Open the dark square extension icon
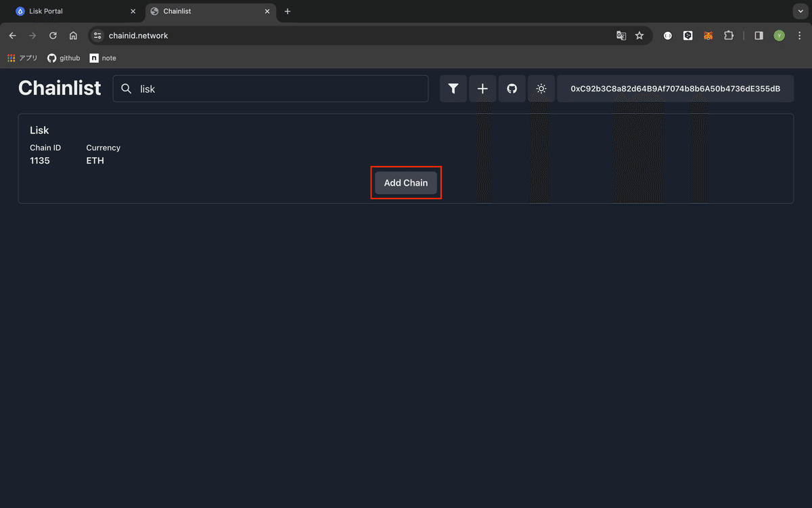 (x=688, y=36)
